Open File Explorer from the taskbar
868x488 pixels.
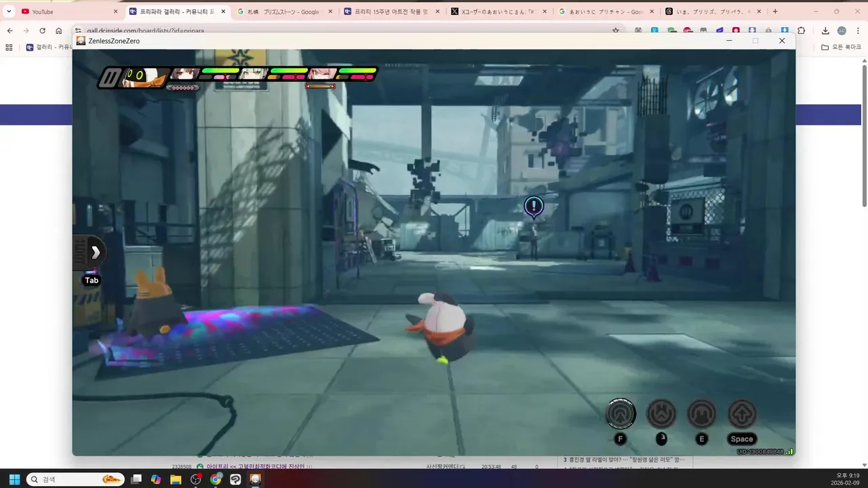(x=176, y=479)
